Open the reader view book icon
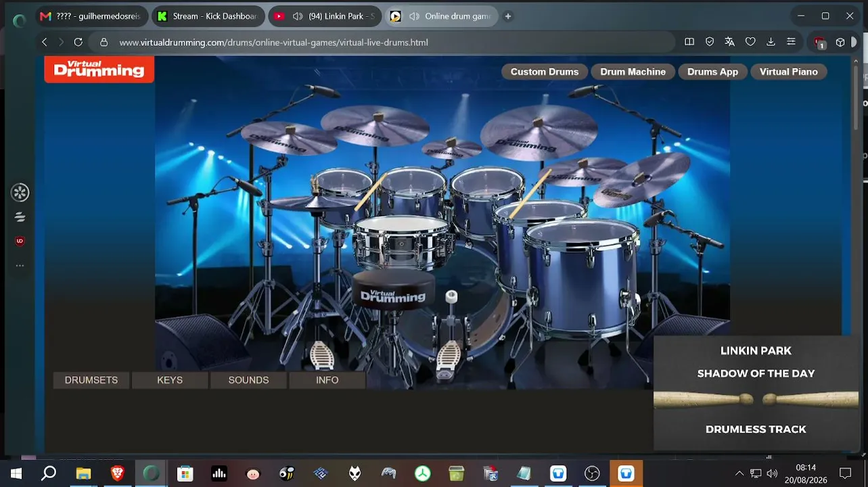The width and height of the screenshot is (868, 487). 689,42
